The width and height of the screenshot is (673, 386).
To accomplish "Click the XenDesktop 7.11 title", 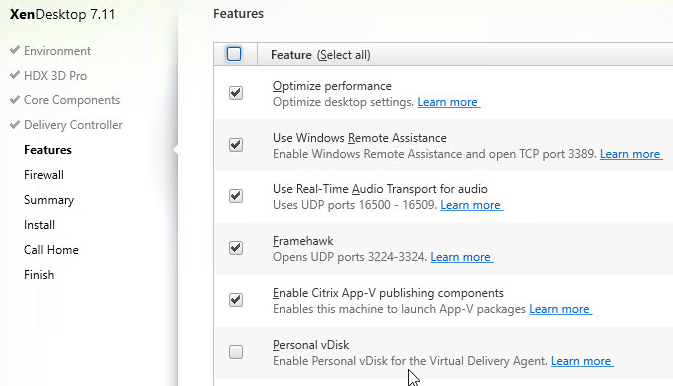I will point(62,15).
